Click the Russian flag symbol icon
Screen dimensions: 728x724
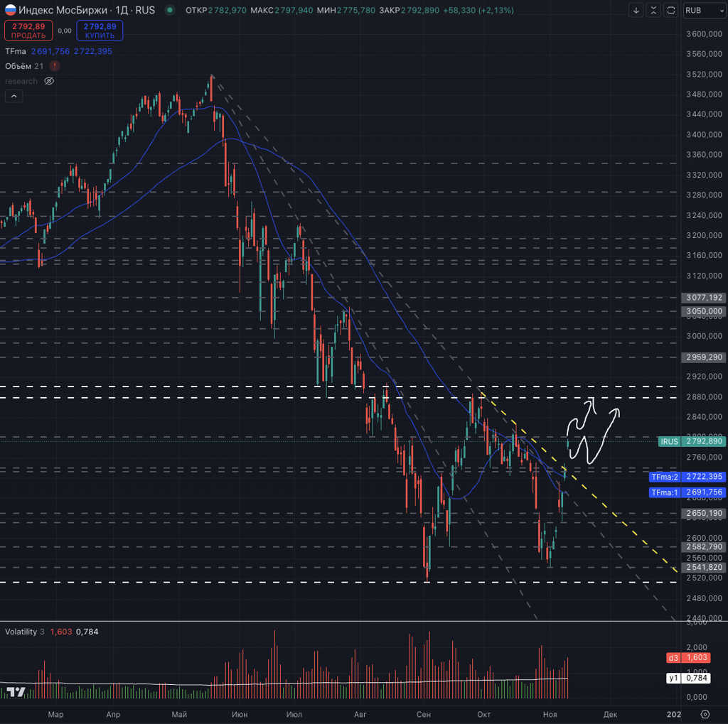(x=11, y=10)
